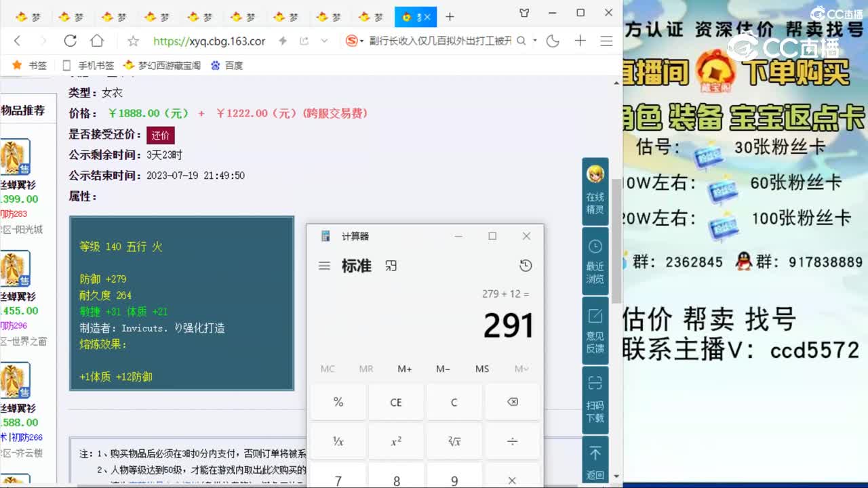Open the browser hamburger menu
This screenshot has height=488, width=868.
[x=606, y=41]
